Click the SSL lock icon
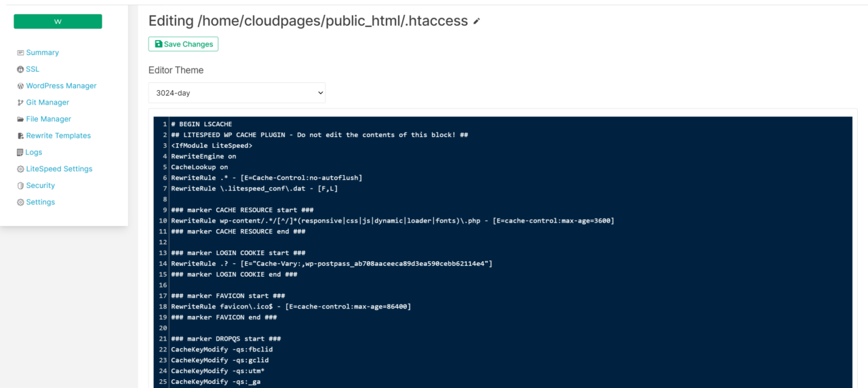Viewport: 868px width, 388px height. tap(20, 69)
